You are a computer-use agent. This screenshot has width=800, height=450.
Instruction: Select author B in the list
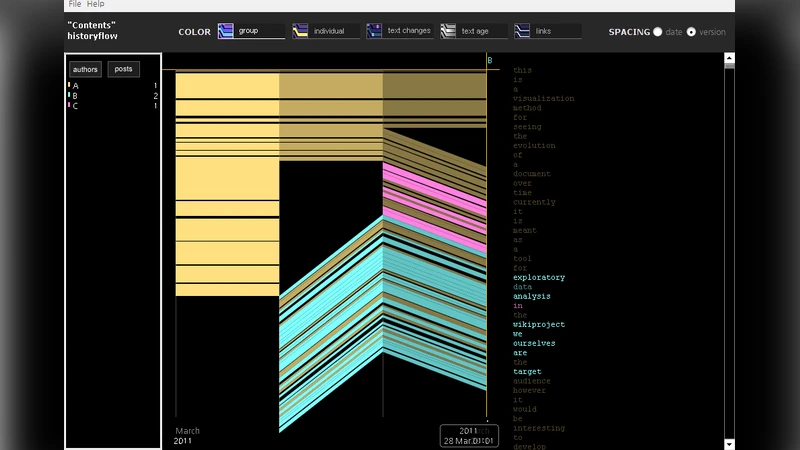76,96
